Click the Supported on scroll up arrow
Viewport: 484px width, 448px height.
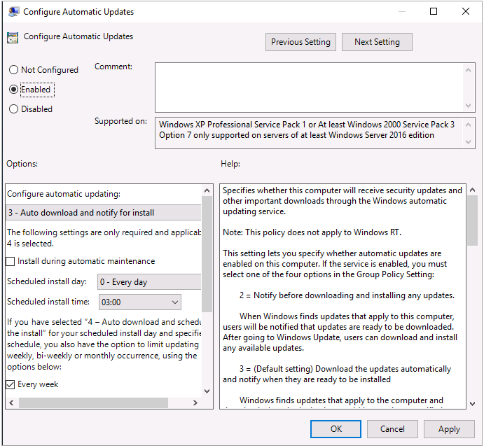469,125
